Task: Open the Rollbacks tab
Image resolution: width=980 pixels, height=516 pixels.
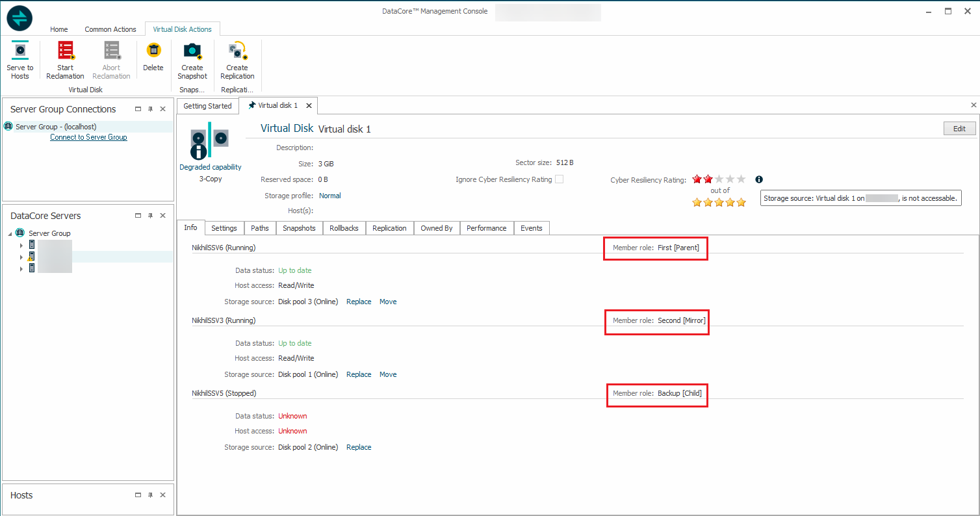Action: click(344, 228)
